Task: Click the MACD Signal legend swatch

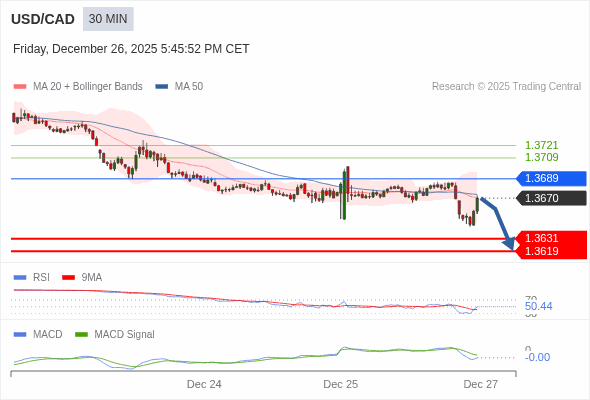Action: click(x=81, y=335)
